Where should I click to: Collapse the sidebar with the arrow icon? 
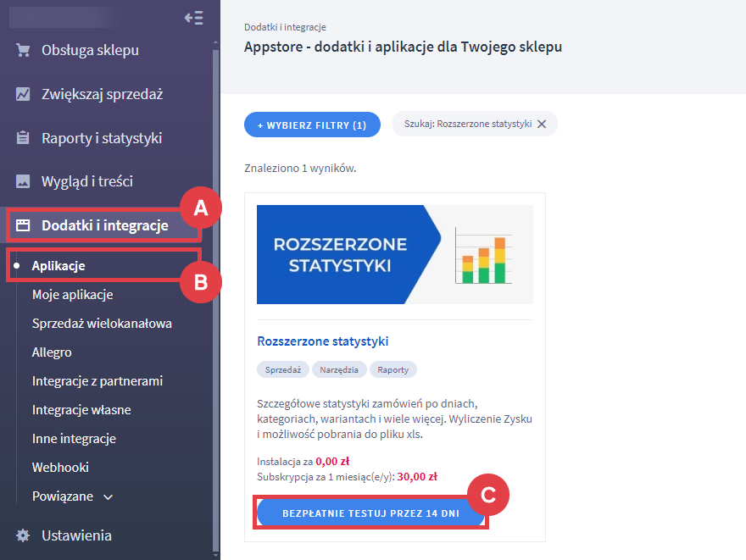tap(193, 18)
